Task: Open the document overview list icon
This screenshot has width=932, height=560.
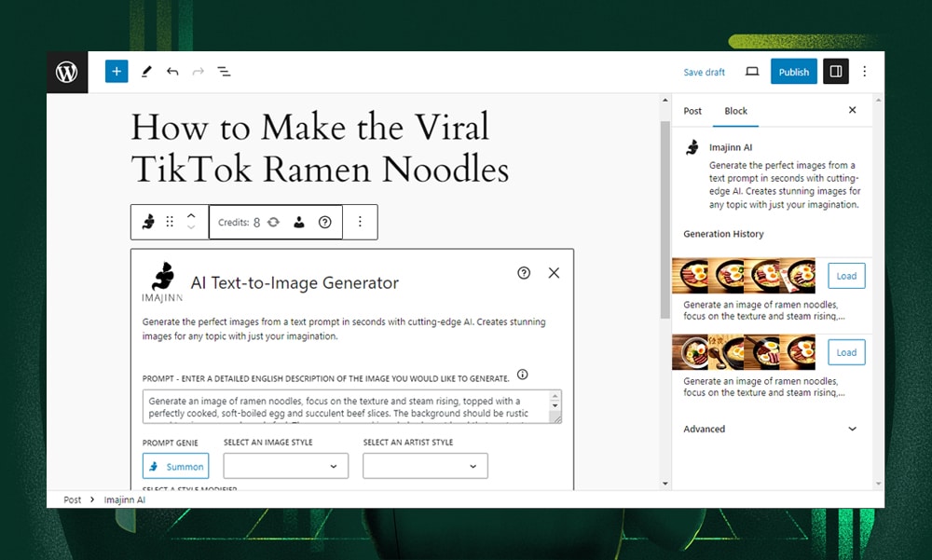Action: [x=224, y=72]
